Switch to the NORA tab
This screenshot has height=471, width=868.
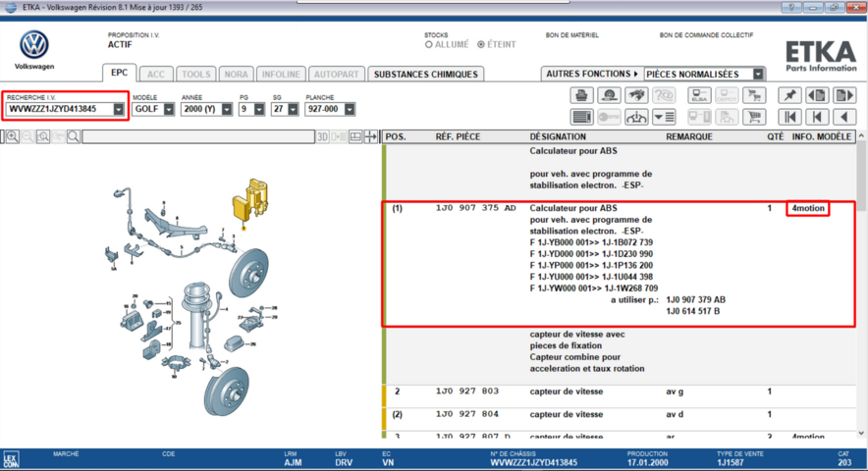(237, 75)
